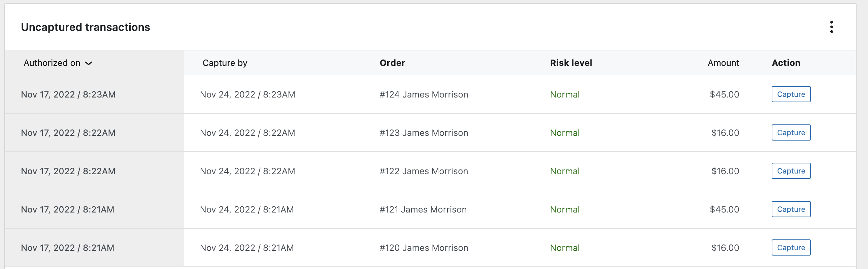Open the three-dot options menu
Image resolution: width=868 pixels, height=269 pixels.
(831, 27)
